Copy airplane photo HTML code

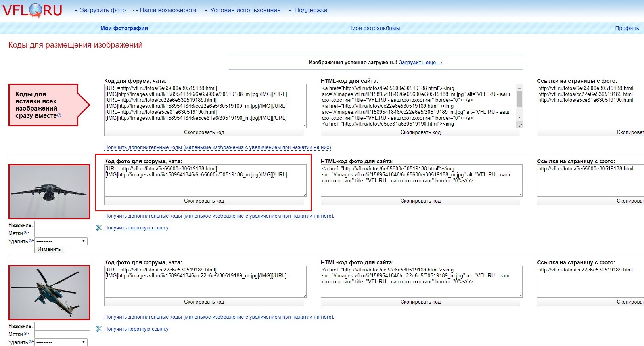[420, 201]
